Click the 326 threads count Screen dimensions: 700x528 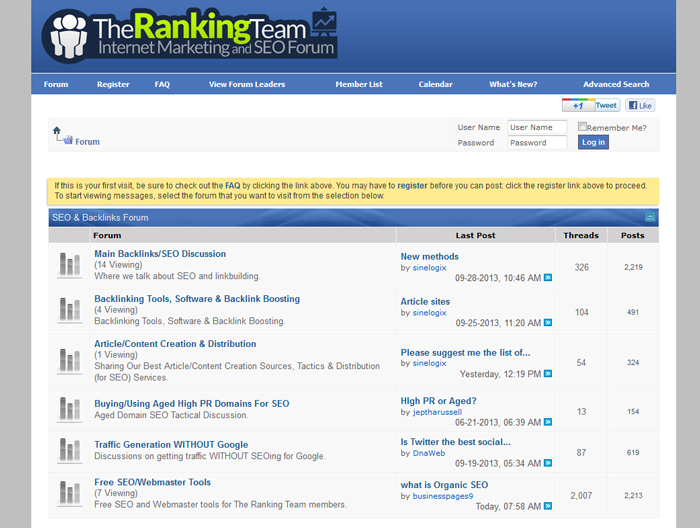[581, 267]
